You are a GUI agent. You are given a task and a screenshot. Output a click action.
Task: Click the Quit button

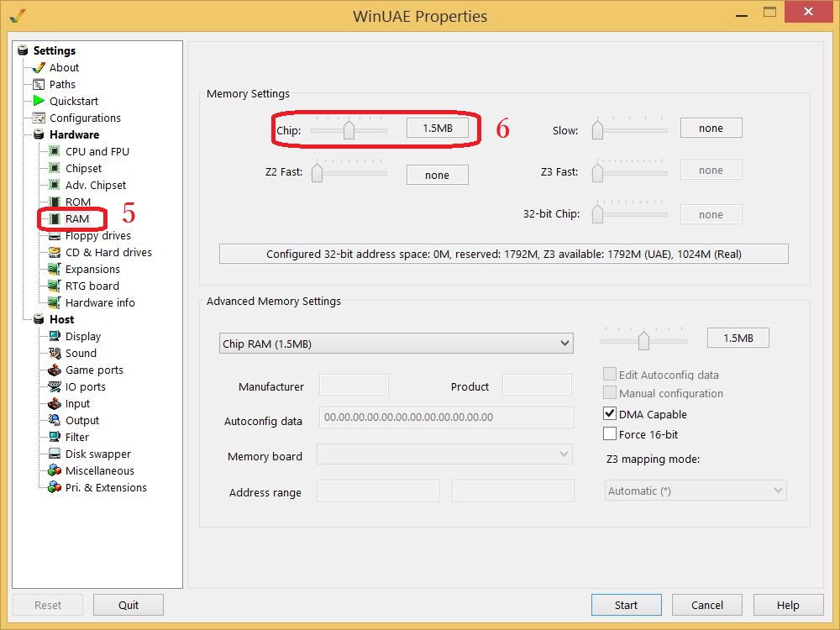pos(129,605)
